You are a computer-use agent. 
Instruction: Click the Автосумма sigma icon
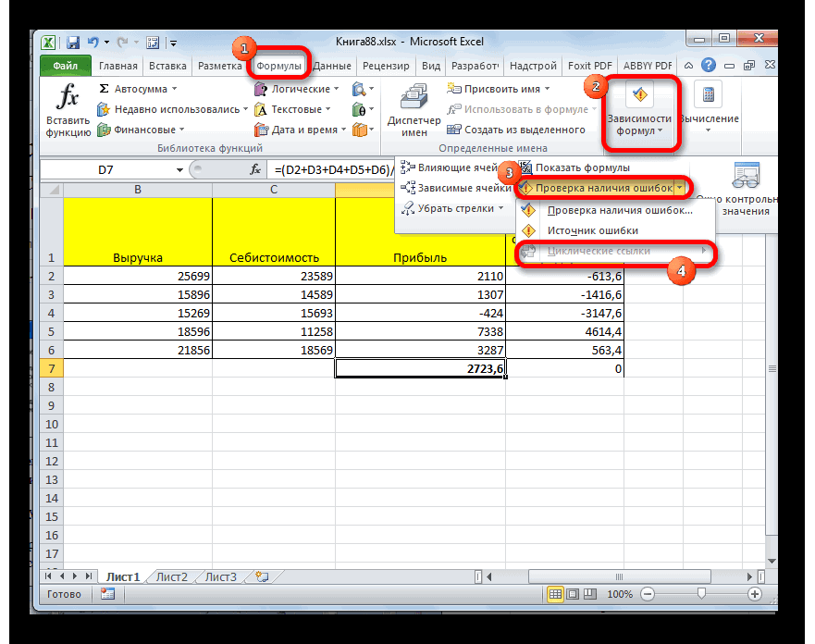tap(105, 89)
